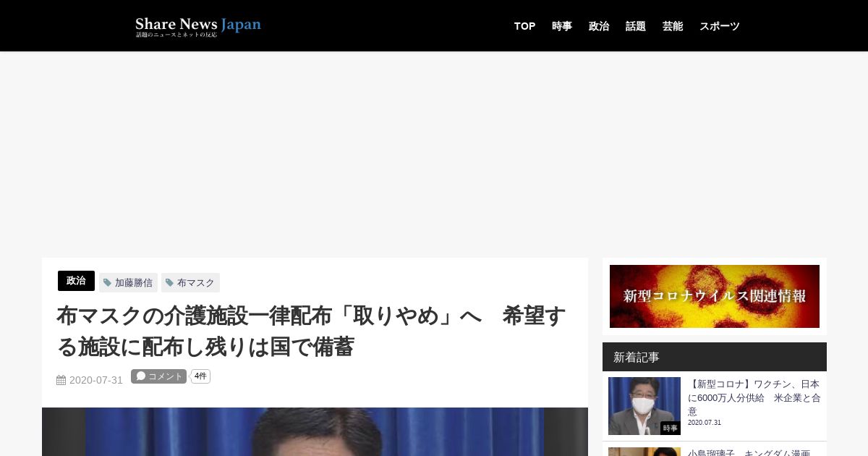
Task: Click the tag icon beside 加藤勝信
Action: tap(108, 283)
